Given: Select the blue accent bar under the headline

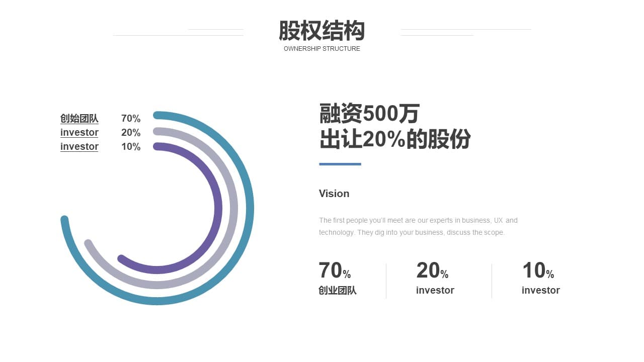Looking at the screenshot, I should [340, 164].
